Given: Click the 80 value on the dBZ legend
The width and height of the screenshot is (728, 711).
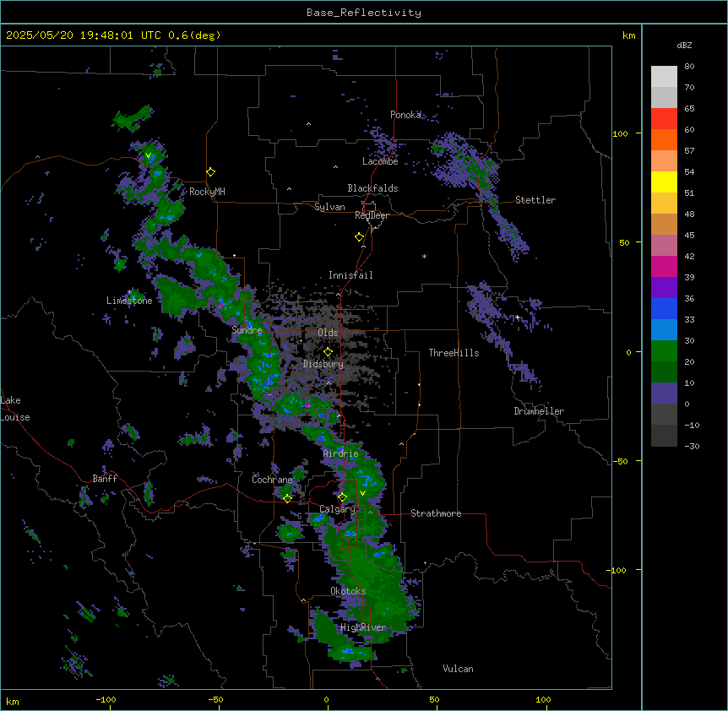Looking at the screenshot, I should 689,67.
